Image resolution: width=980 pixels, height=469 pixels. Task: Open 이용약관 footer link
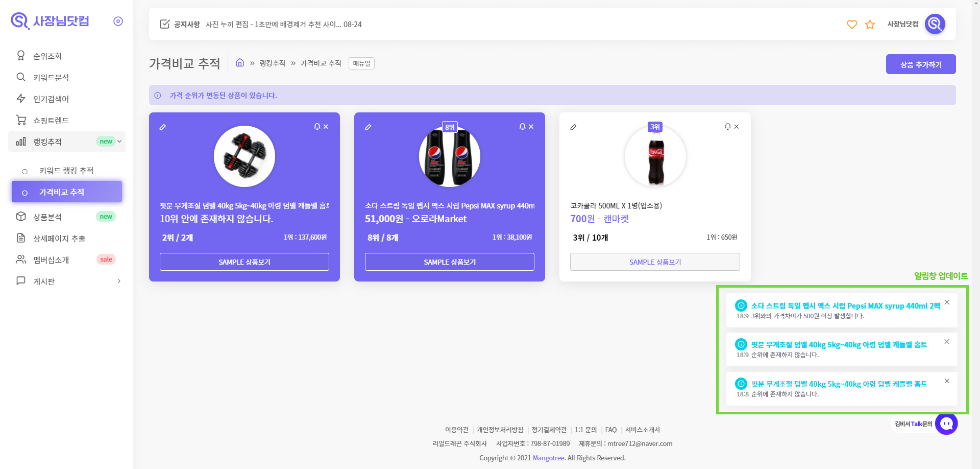457,430
